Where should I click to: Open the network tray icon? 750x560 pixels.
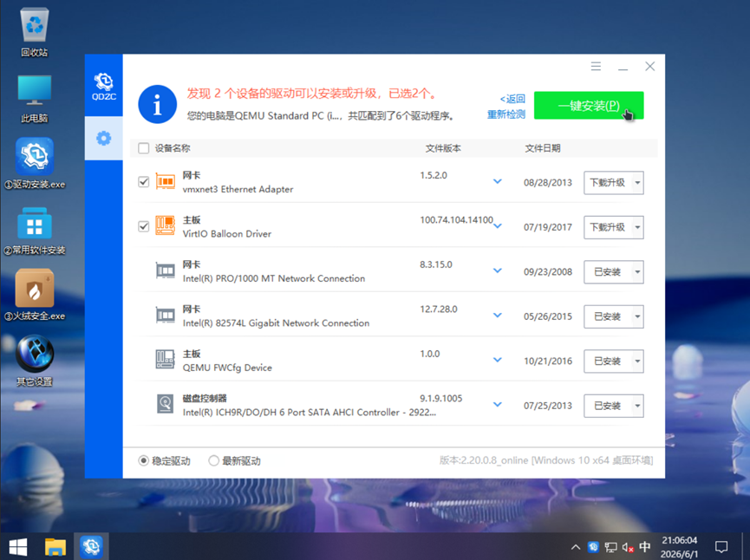tap(610, 547)
